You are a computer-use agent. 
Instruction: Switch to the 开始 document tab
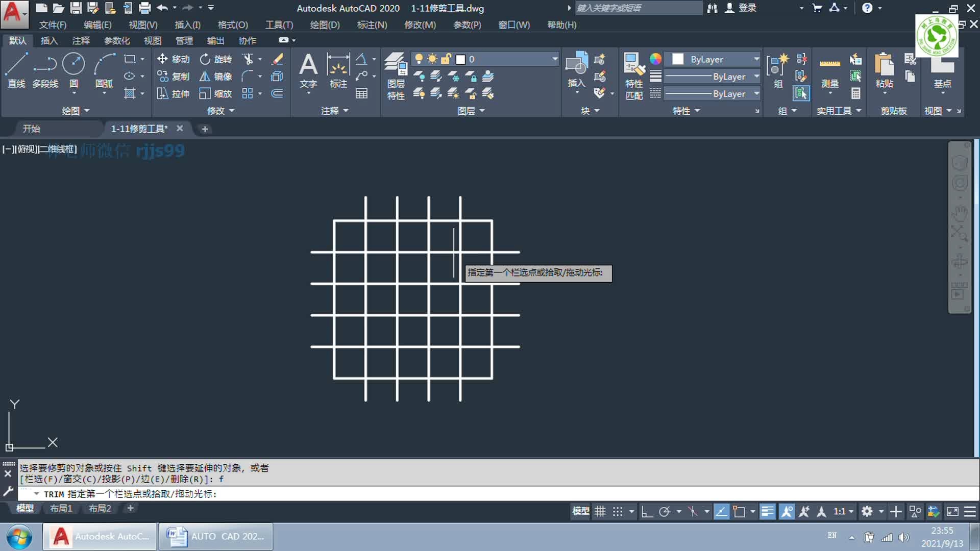[x=32, y=129]
